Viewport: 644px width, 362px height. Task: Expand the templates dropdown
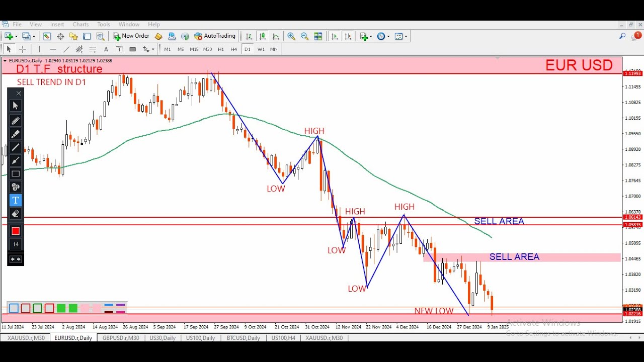pyautogui.click(x=406, y=36)
